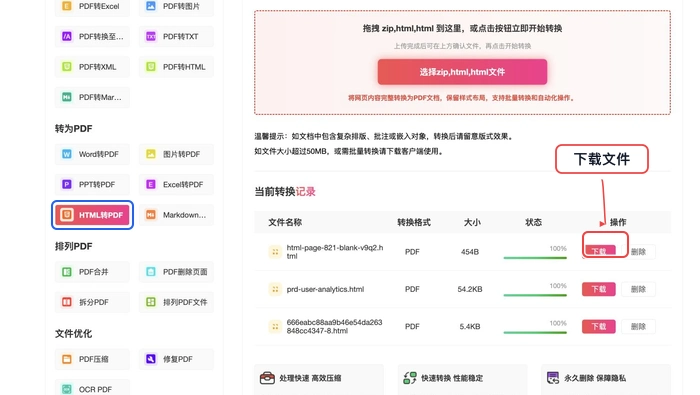Screen dimensions: 700x395
Task: Open the PDF转Excel tool
Action: [x=92, y=6]
